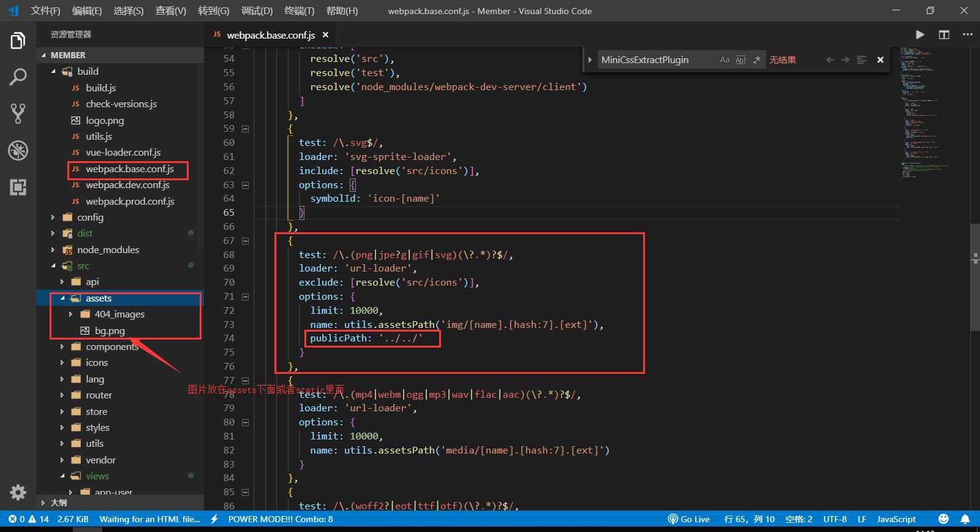Click Go Live in status bar
Screen dimensions: 980x532
689,519
